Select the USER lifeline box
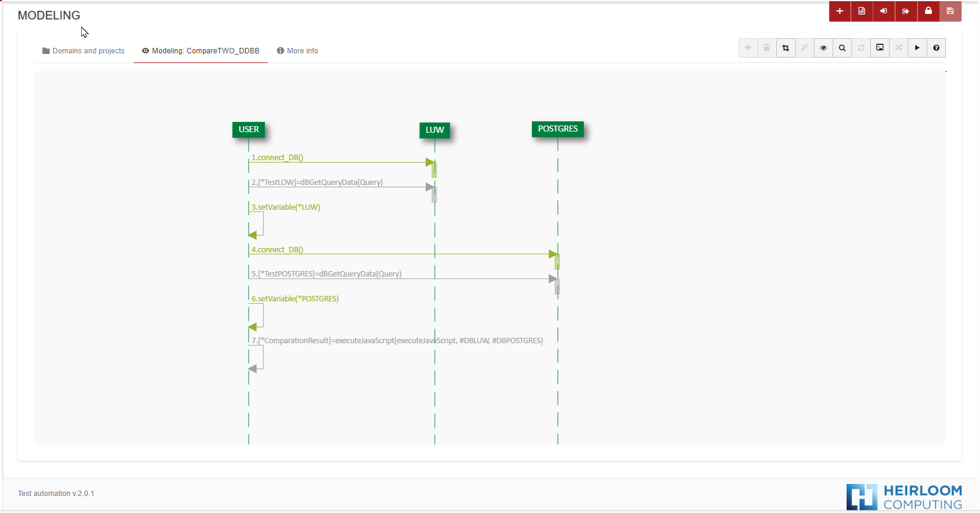The height and width of the screenshot is (513, 980). tap(249, 129)
